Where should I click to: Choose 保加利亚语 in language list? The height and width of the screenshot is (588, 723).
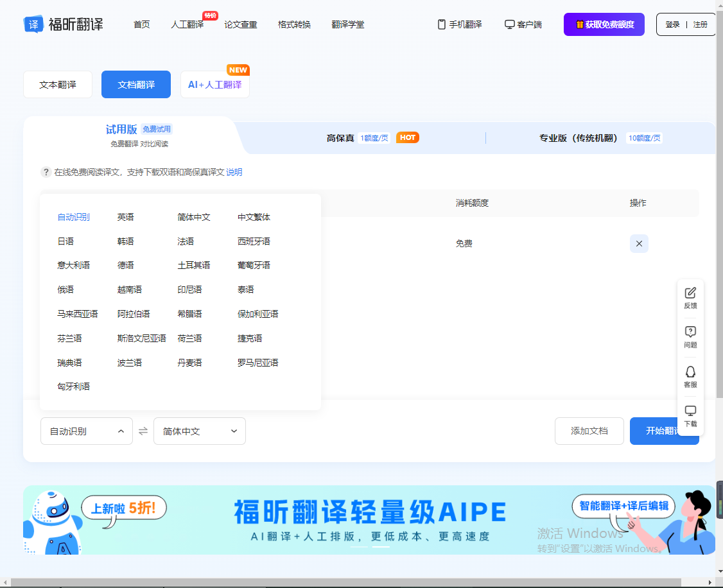[x=257, y=315]
